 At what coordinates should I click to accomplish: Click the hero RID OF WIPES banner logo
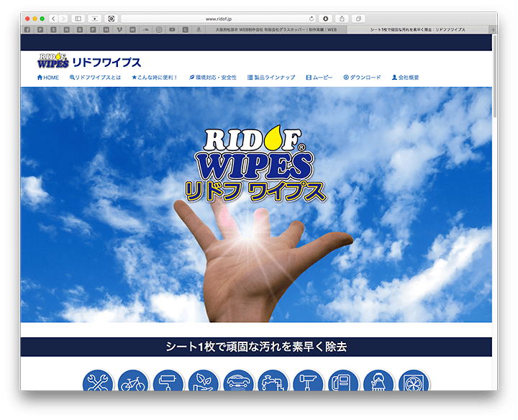255,163
